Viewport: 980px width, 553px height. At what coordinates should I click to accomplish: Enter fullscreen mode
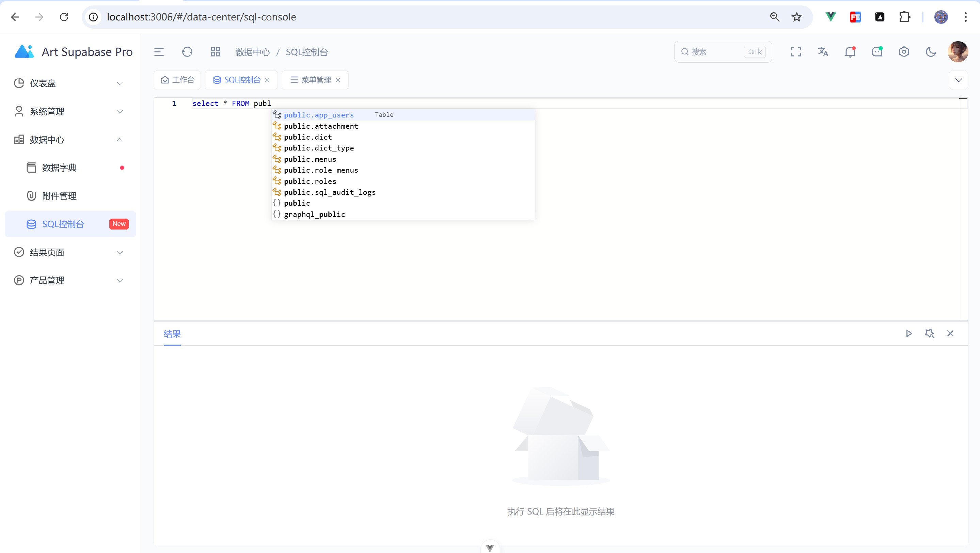pyautogui.click(x=796, y=52)
